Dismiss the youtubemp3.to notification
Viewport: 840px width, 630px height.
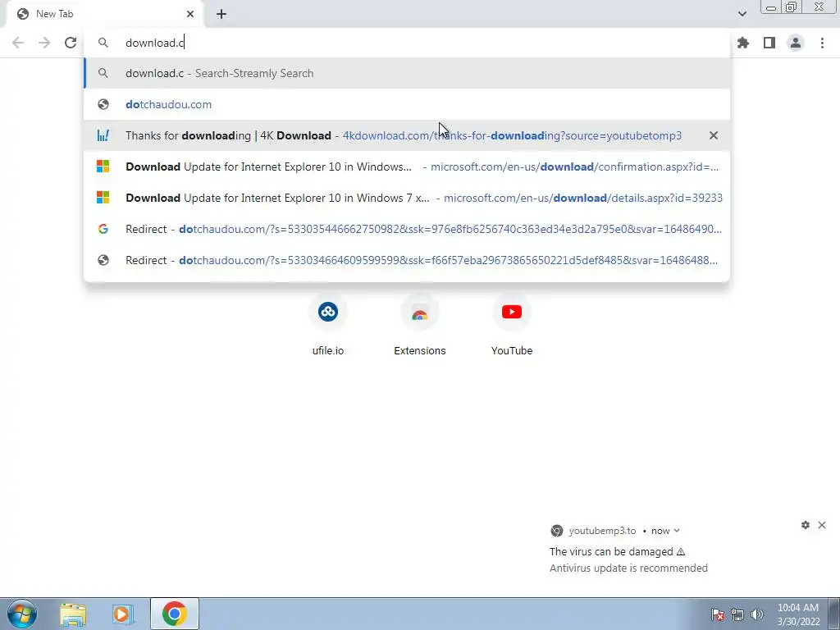click(822, 525)
